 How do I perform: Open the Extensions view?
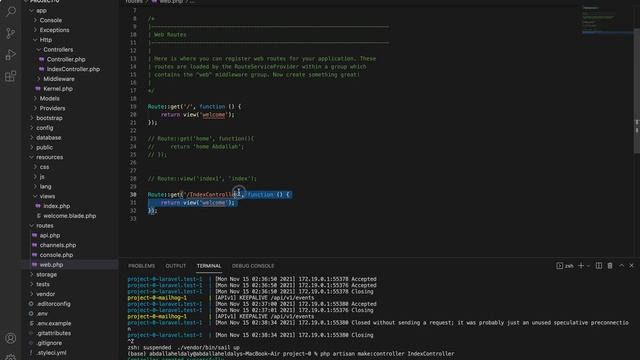tap(11, 76)
